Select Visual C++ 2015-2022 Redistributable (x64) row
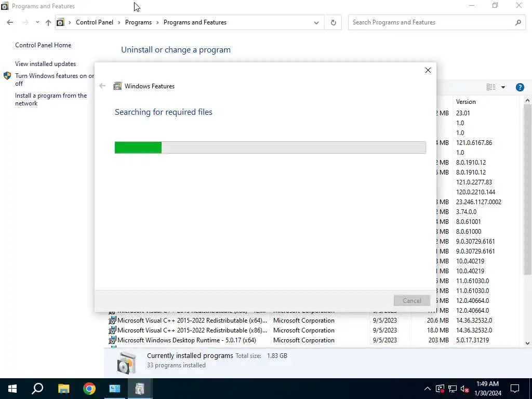This screenshot has height=399, width=532. tap(313, 320)
